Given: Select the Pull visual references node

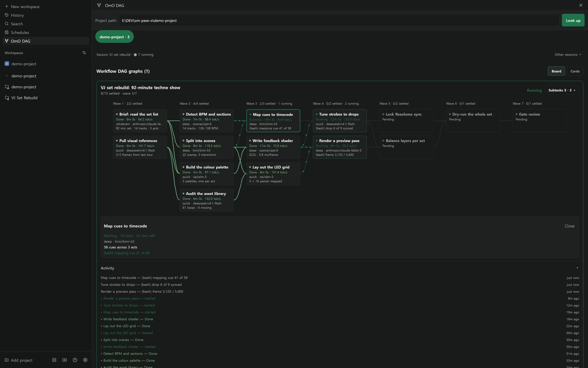Looking at the screenshot, I should click(140, 147).
